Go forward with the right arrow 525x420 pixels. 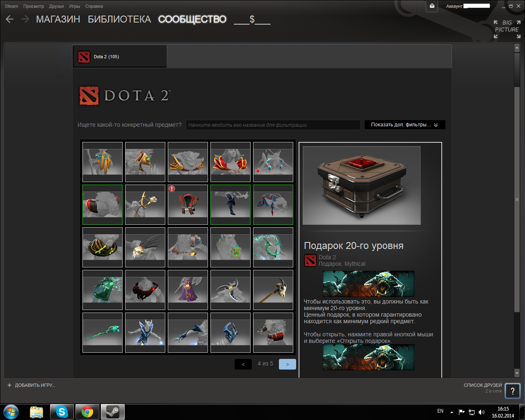[25, 19]
